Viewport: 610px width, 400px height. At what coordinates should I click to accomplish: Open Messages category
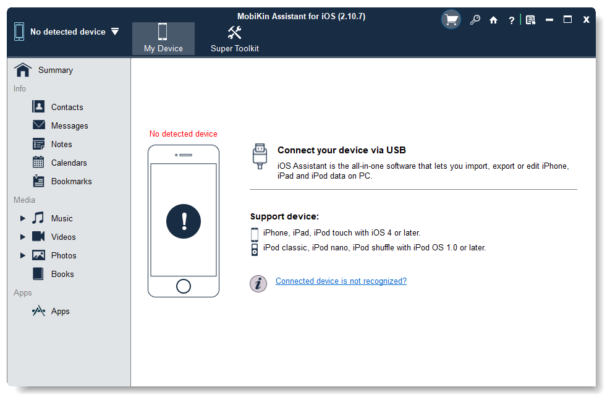[70, 126]
